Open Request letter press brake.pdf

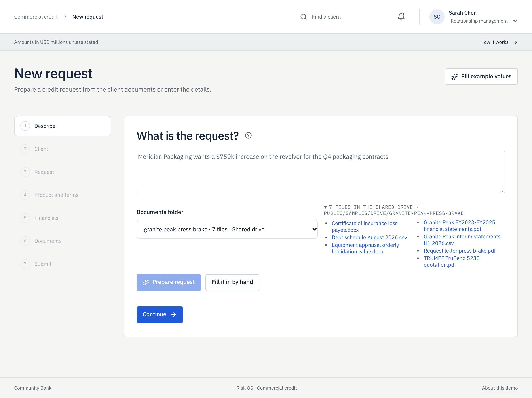pyautogui.click(x=459, y=251)
